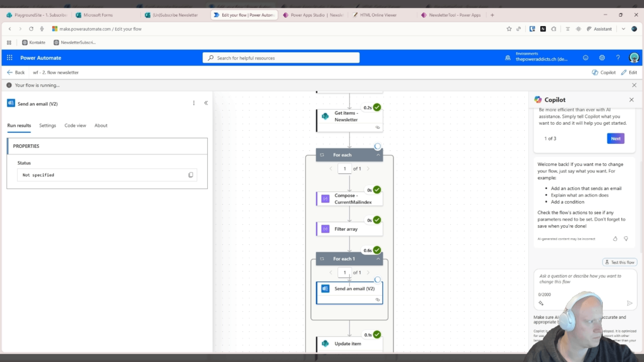644x362 pixels.
Task: Click the Compose action icon
Action: 325,199
